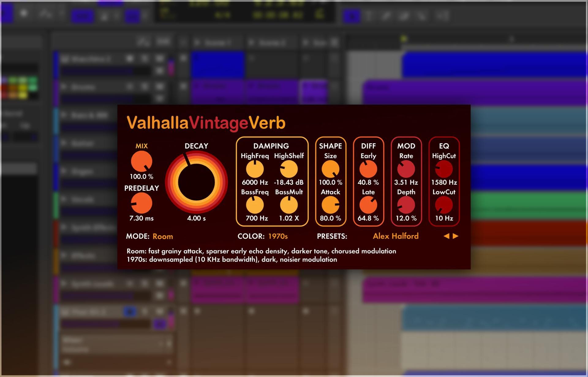Image resolution: width=588 pixels, height=377 pixels.
Task: Adjust the EQ HighCut knob
Action: point(444,169)
